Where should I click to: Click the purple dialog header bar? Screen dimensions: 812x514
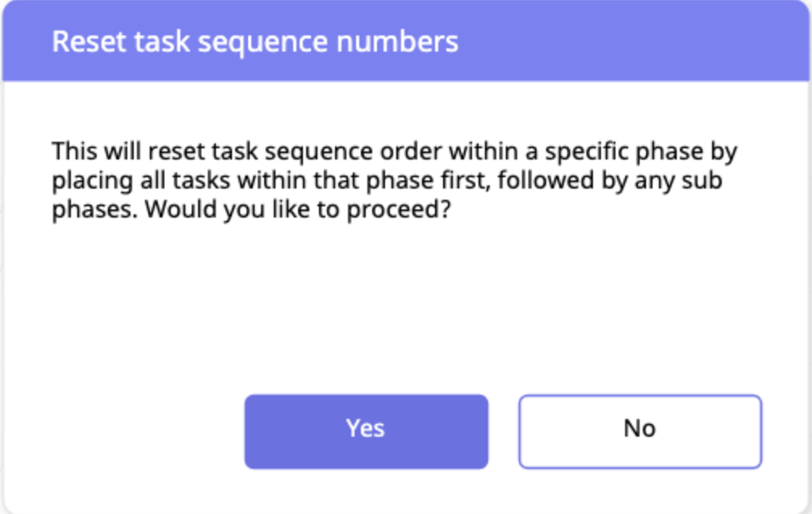[628, 41]
